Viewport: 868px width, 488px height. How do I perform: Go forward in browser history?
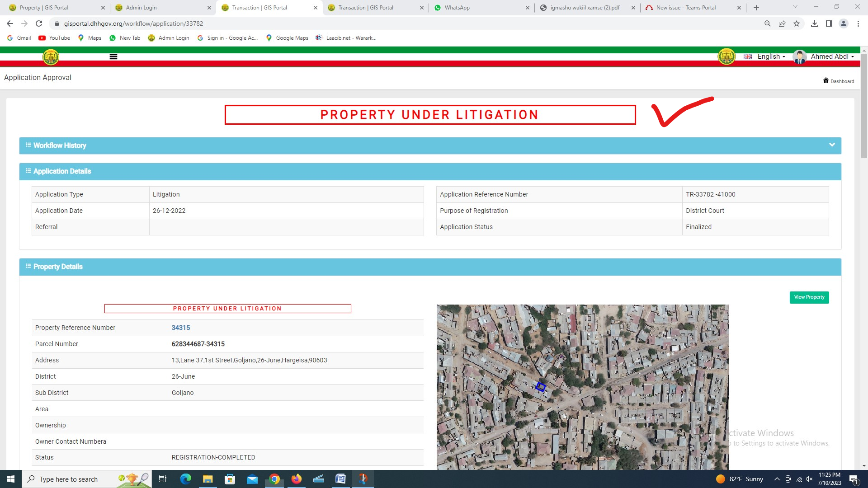pyautogui.click(x=24, y=23)
